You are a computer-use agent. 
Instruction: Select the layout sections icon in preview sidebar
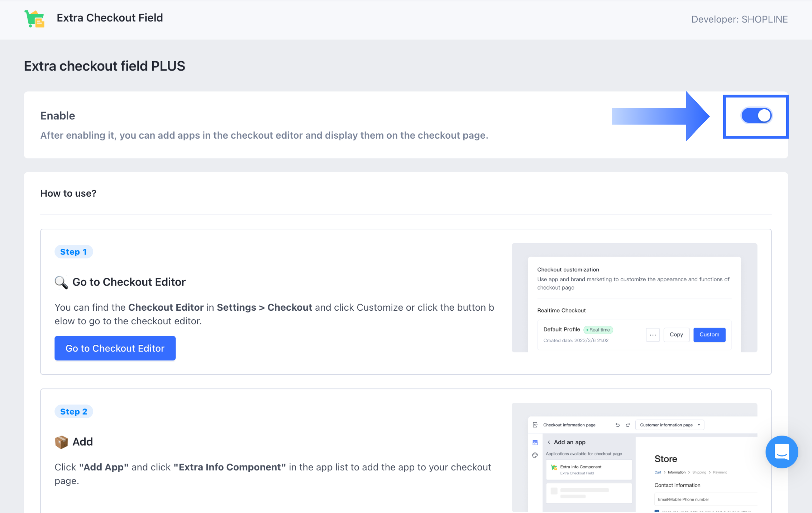pyautogui.click(x=535, y=443)
